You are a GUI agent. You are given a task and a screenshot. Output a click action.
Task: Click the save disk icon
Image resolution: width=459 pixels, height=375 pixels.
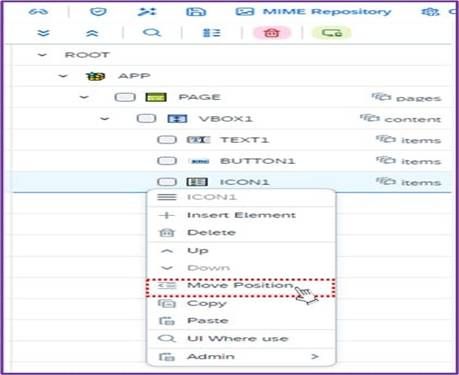pyautogui.click(x=196, y=12)
